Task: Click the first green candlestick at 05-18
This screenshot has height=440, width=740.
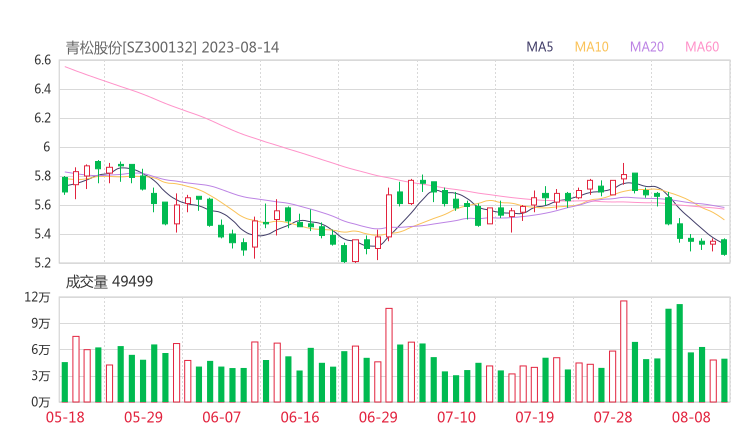Action: coord(65,184)
